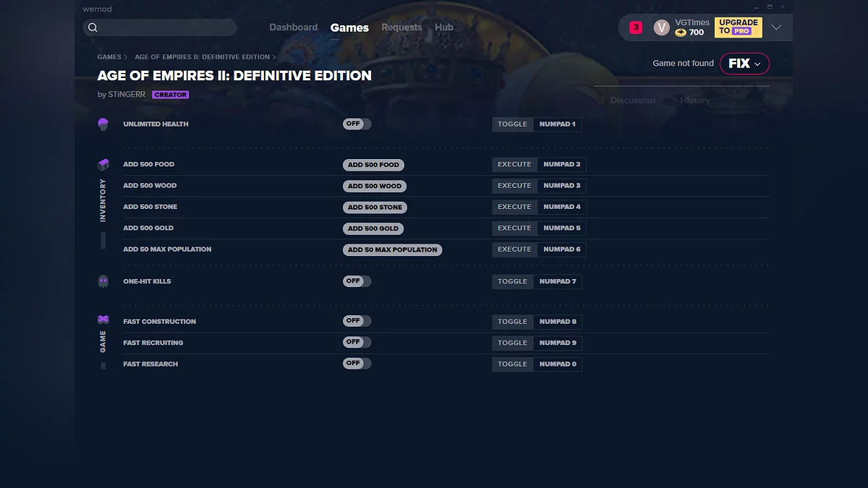Open the STiNGERR creator link
The image size is (868, 488).
point(127,95)
